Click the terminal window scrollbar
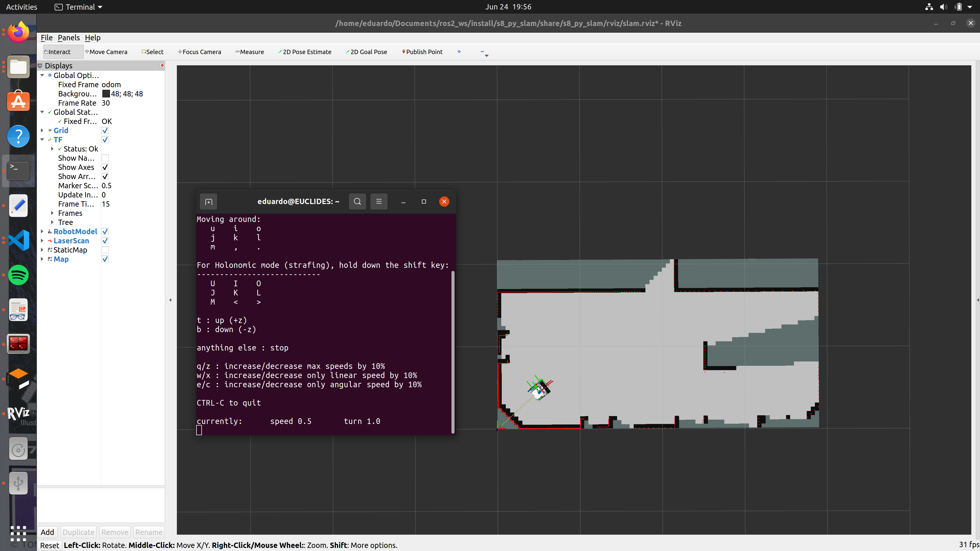 [453, 352]
